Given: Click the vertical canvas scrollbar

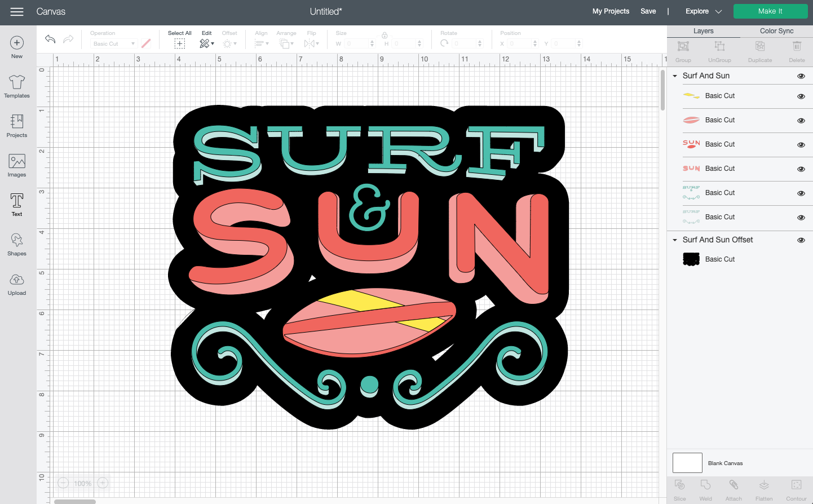Looking at the screenshot, I should coord(662,90).
